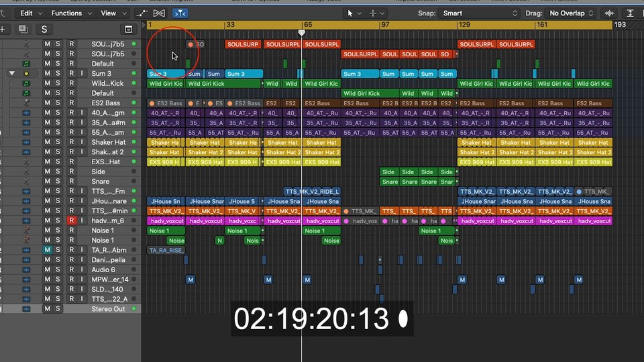644x362 pixels.
Task: Click the Dani...pella track audio icon
Action: click(x=26, y=260)
